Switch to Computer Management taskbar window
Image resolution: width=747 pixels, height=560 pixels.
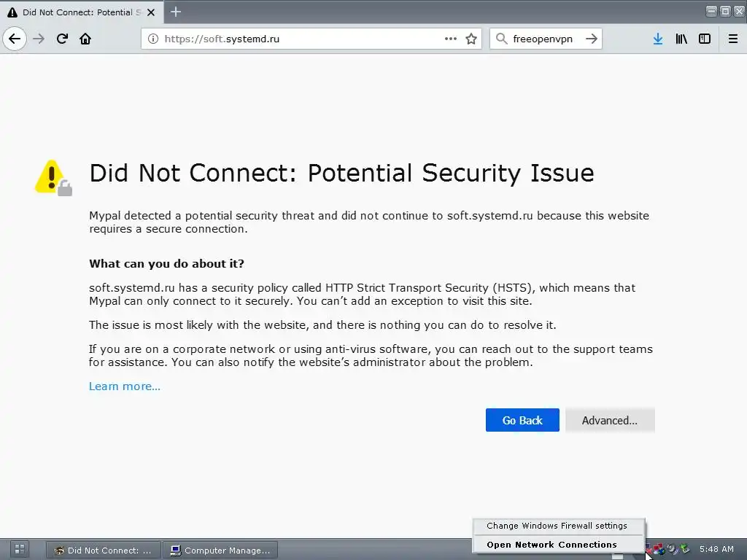[x=220, y=551]
